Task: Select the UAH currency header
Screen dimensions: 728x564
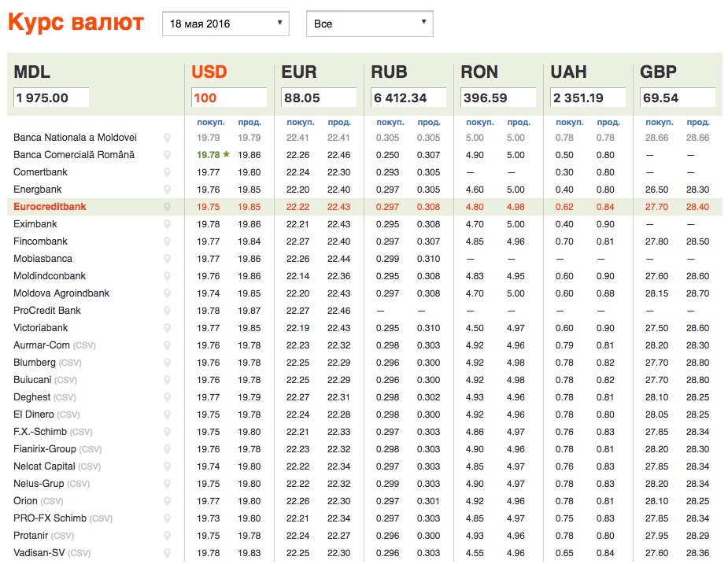Action: tap(568, 72)
